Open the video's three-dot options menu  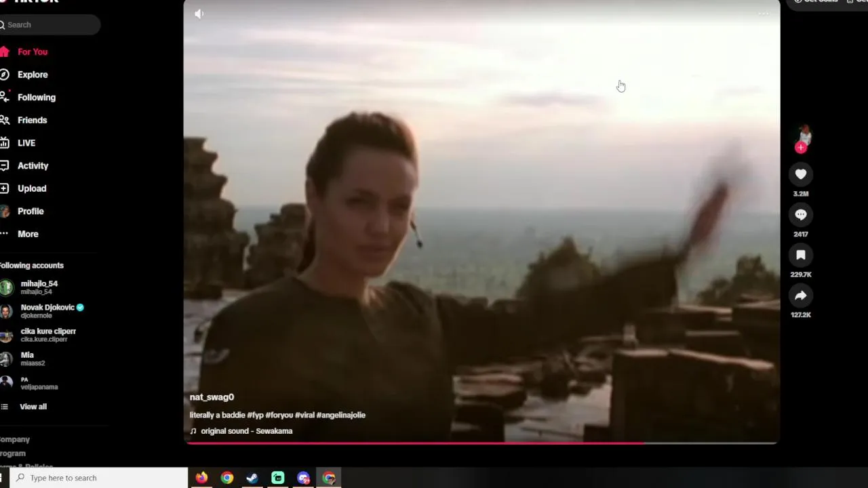click(x=763, y=14)
